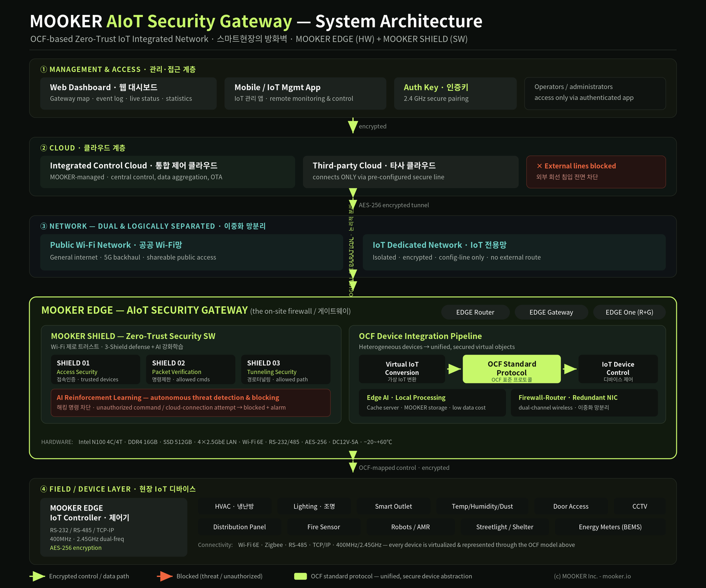Viewport: 706px width, 588px height.
Task: Pick the Distribution Panel pill
Action: click(x=240, y=527)
